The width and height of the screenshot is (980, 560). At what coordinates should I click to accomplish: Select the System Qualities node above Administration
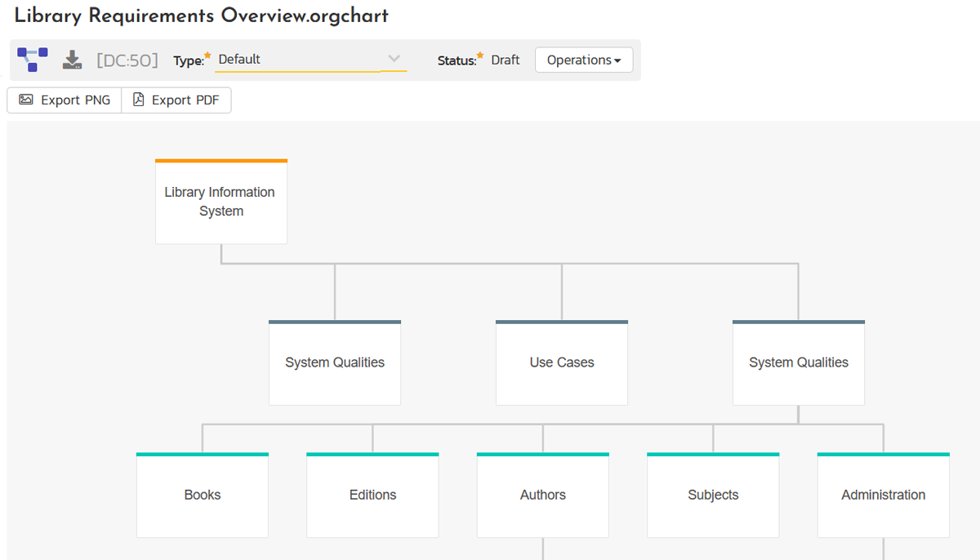tap(799, 362)
